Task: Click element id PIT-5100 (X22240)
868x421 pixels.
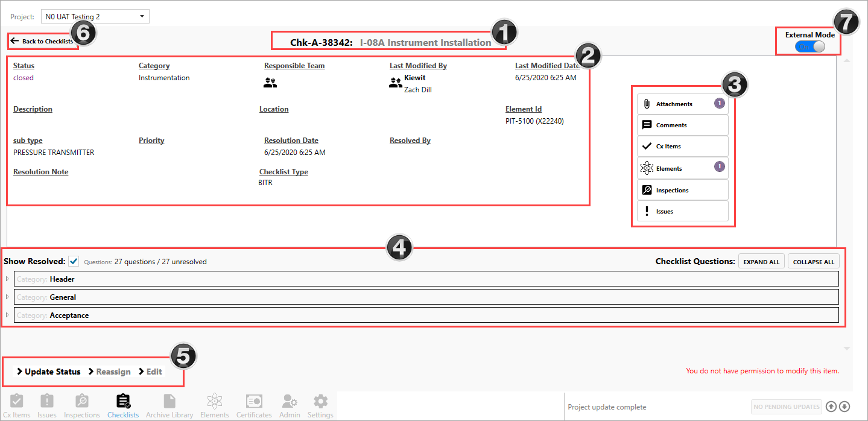Action: point(534,121)
